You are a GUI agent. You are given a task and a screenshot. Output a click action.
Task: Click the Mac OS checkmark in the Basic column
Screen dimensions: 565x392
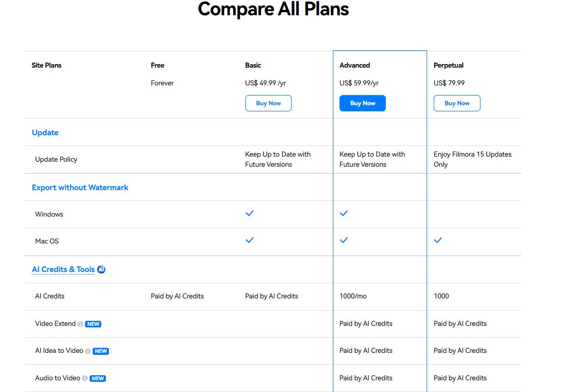click(249, 240)
